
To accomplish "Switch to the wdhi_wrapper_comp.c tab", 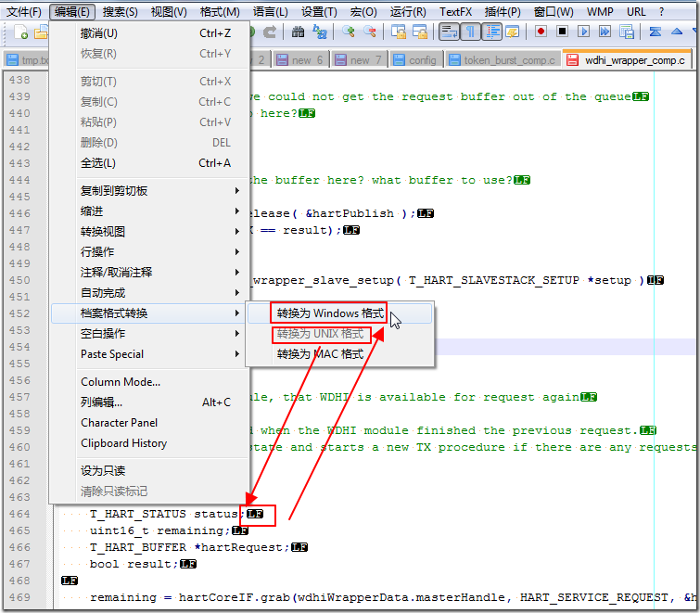I will 628,60.
